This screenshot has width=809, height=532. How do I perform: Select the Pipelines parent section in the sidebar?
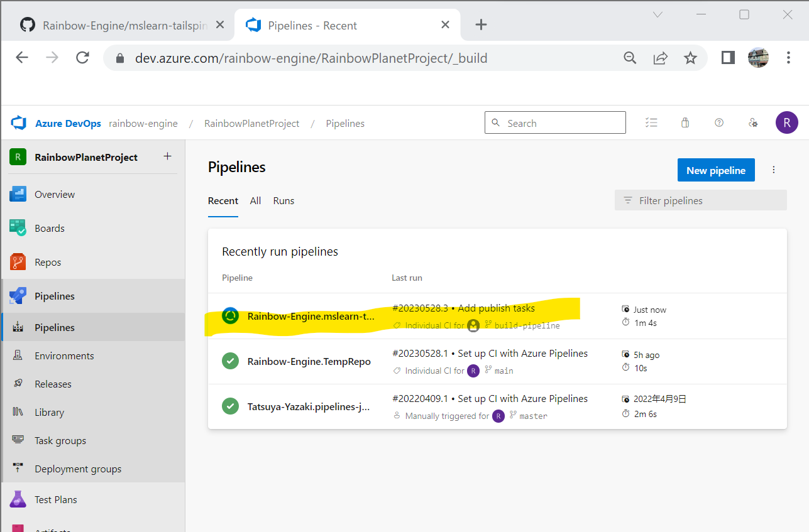(93, 296)
